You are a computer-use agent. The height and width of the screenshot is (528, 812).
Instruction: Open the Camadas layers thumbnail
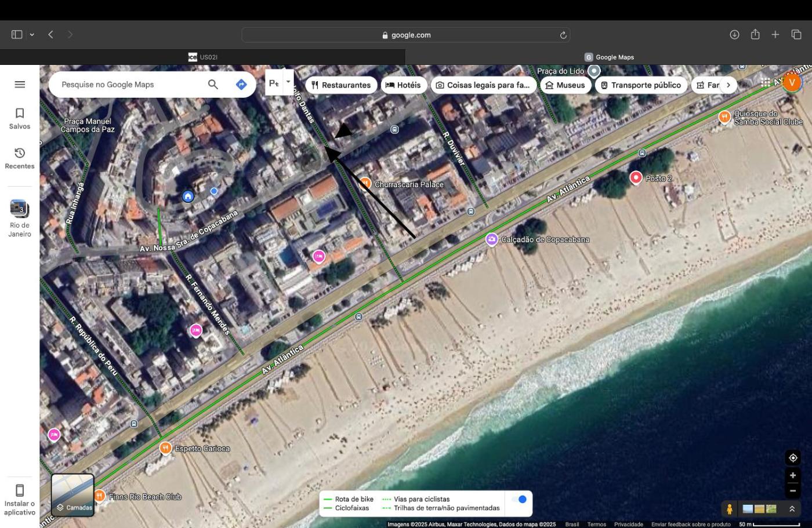click(x=72, y=495)
